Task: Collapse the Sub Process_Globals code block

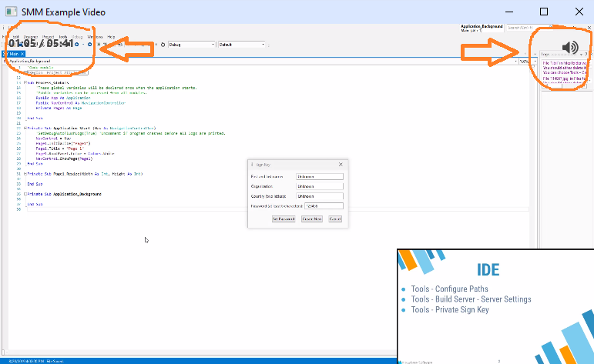Action: 25,82
